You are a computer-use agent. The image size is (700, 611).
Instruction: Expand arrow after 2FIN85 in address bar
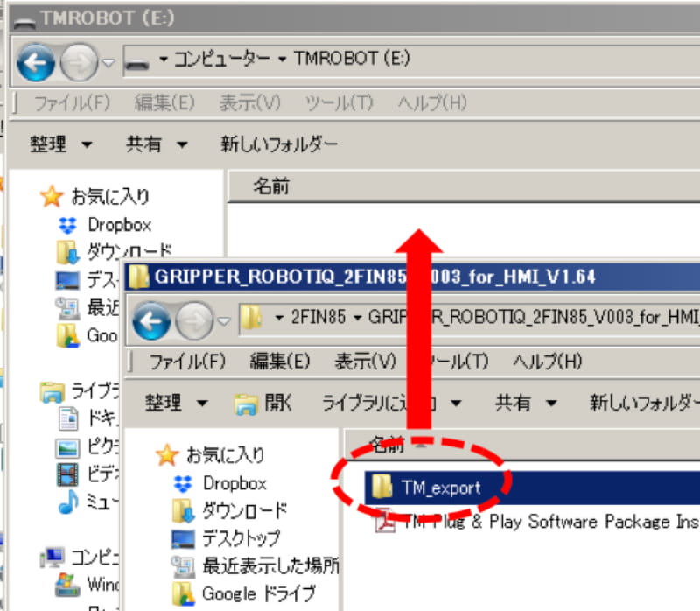357,318
